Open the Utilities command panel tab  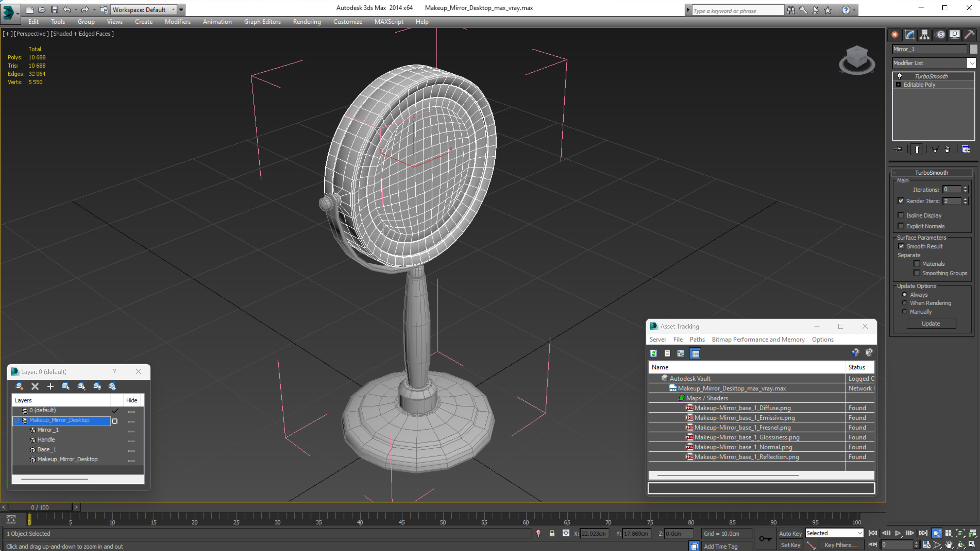point(969,35)
